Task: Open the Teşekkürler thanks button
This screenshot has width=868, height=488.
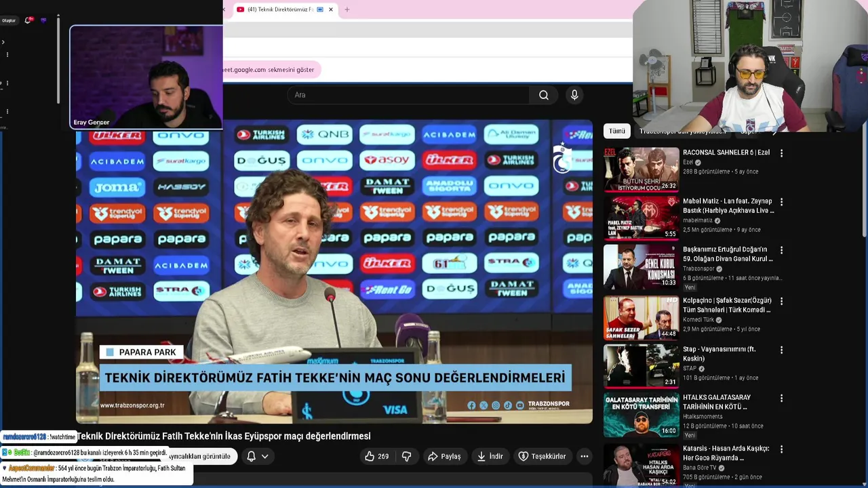Action: tap(542, 456)
